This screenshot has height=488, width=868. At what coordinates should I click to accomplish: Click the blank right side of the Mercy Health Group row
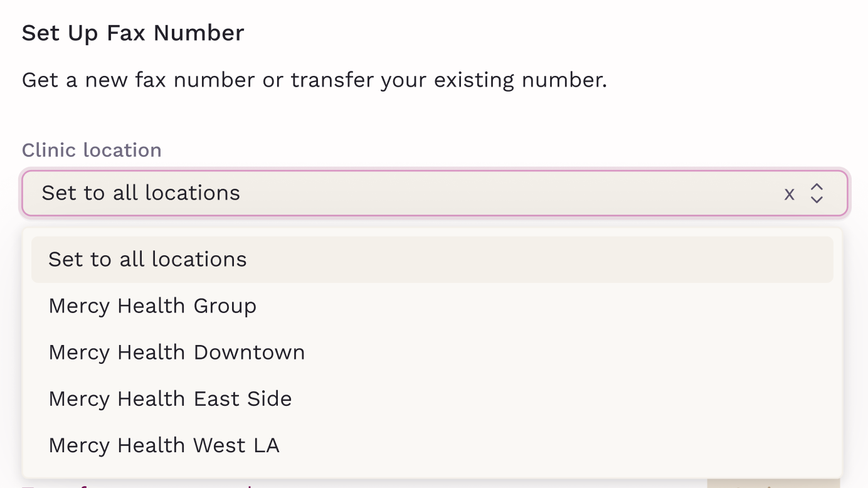pyautogui.click(x=627, y=306)
